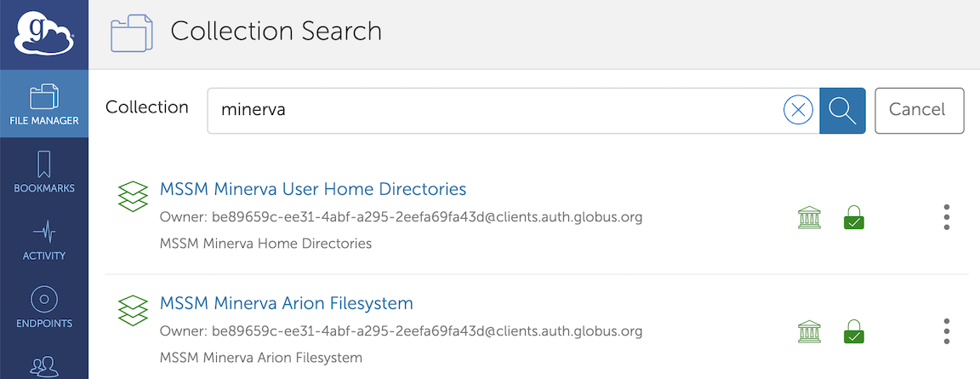980x379 pixels.
Task: Open File Manager in sidebar
Action: click(43, 104)
